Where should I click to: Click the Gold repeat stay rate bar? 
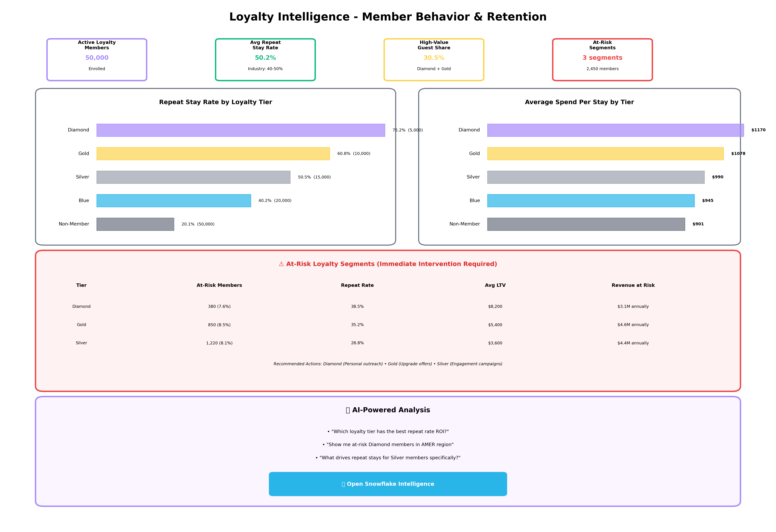[213, 154]
